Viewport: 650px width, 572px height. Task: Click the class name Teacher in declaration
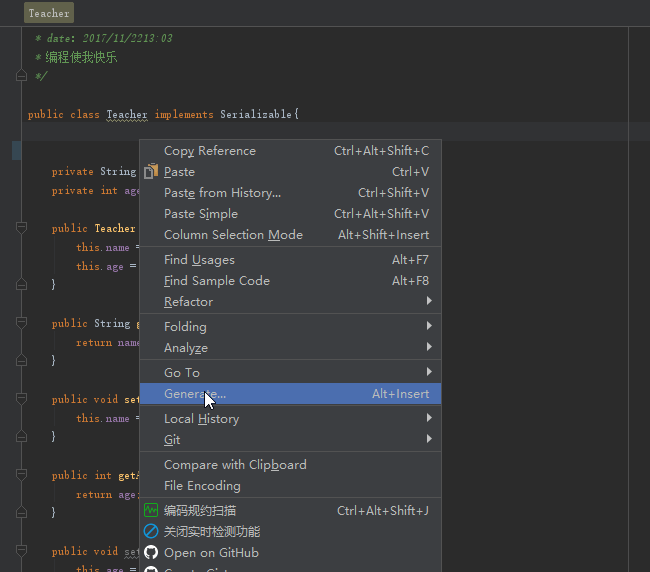[x=127, y=114]
